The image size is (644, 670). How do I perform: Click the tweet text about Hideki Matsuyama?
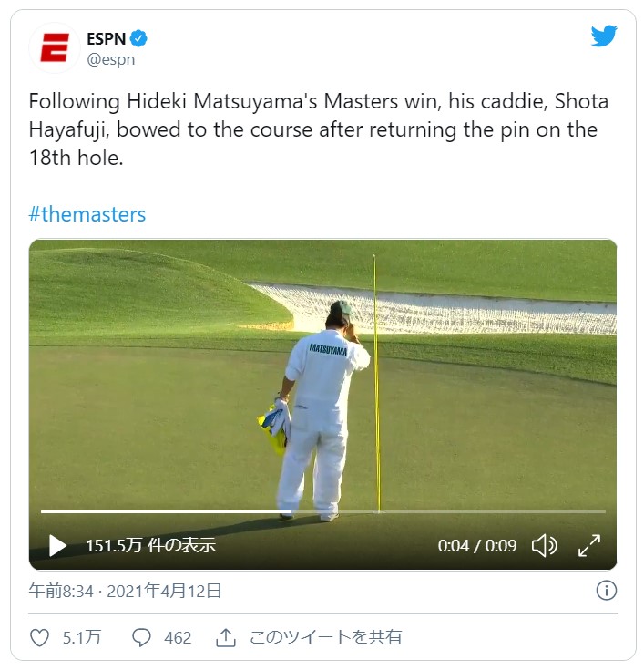coord(319,129)
